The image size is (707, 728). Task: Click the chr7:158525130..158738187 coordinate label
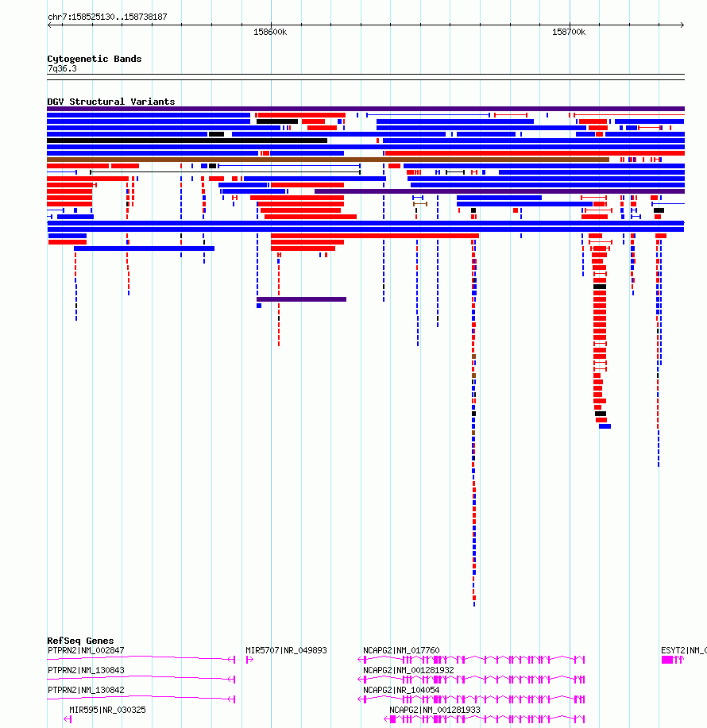[107, 17]
